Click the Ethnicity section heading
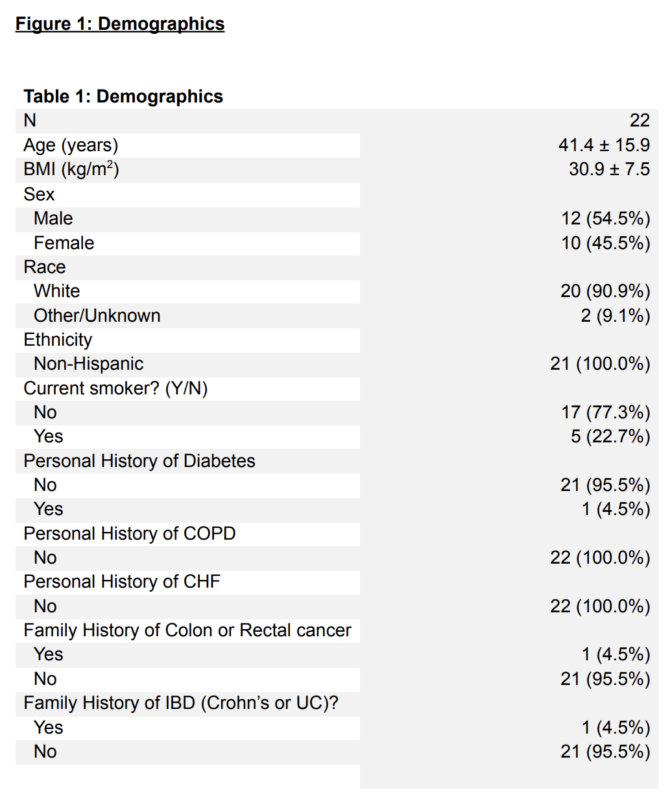Image resolution: width=672 pixels, height=803 pixels. point(58,340)
